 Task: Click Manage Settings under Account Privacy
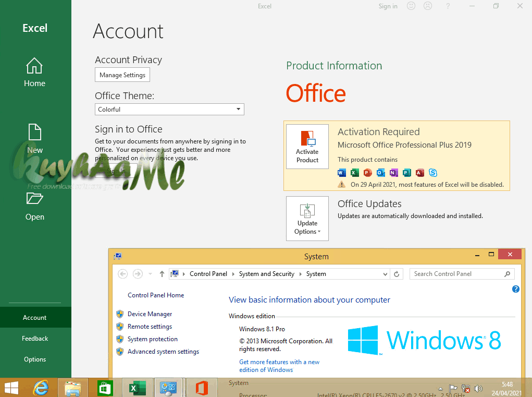coord(122,75)
